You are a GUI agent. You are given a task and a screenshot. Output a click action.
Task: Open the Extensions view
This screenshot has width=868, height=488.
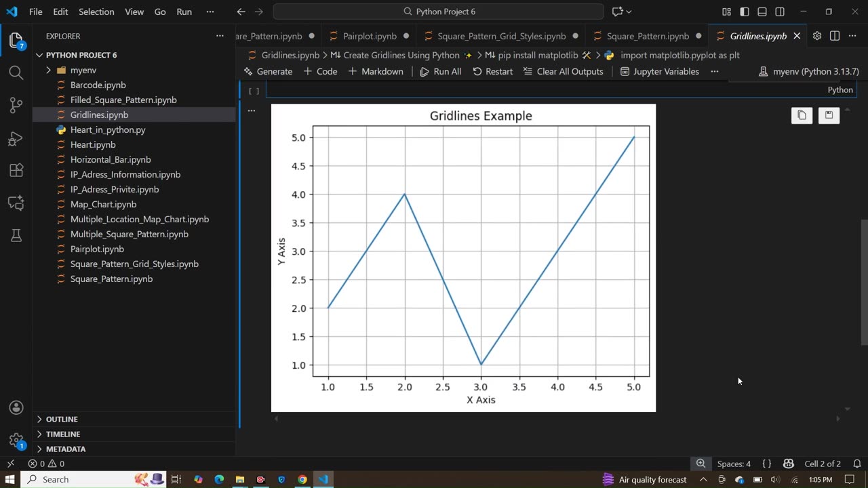pyautogui.click(x=16, y=170)
